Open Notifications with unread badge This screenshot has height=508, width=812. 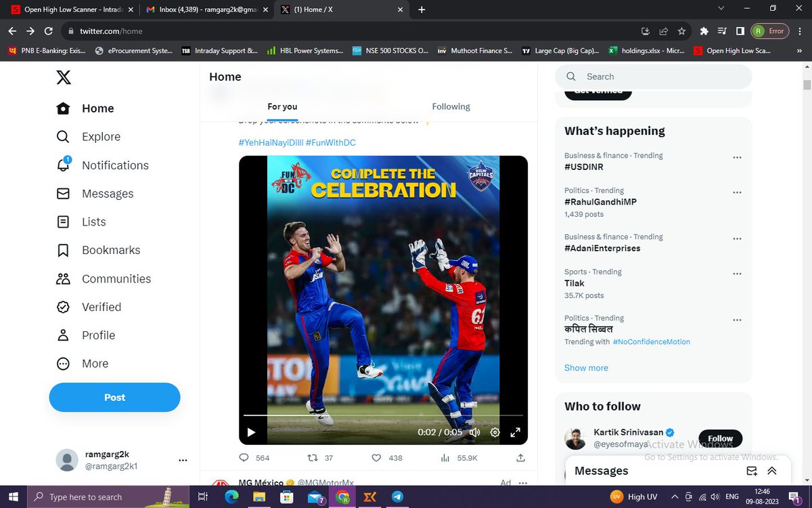102,165
